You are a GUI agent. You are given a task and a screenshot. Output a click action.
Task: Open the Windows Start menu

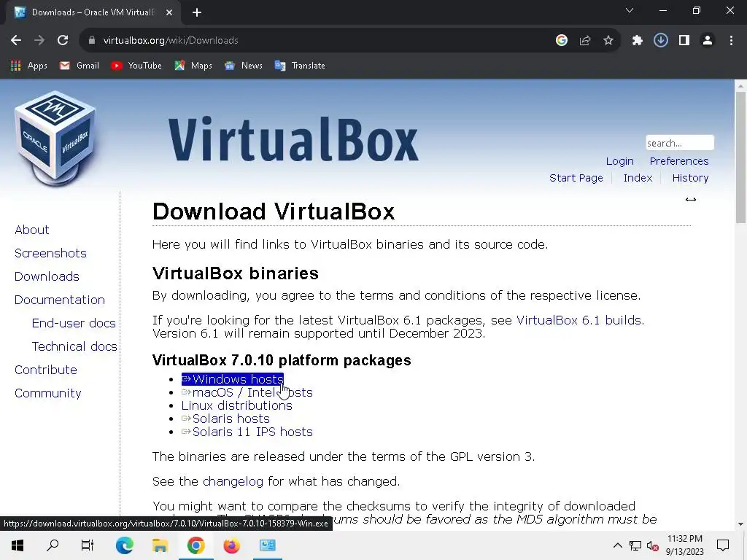click(18, 545)
